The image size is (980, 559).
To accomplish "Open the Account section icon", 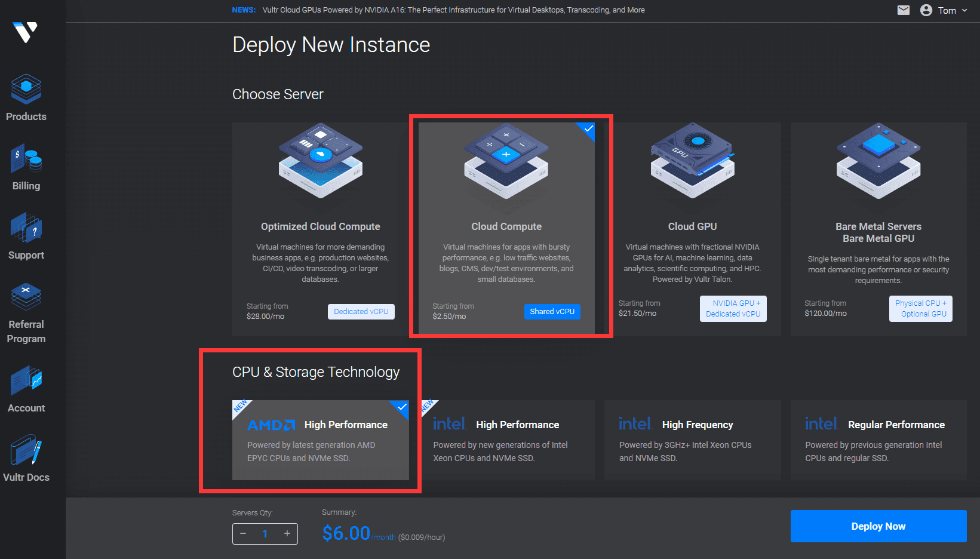I will pyautogui.click(x=26, y=380).
